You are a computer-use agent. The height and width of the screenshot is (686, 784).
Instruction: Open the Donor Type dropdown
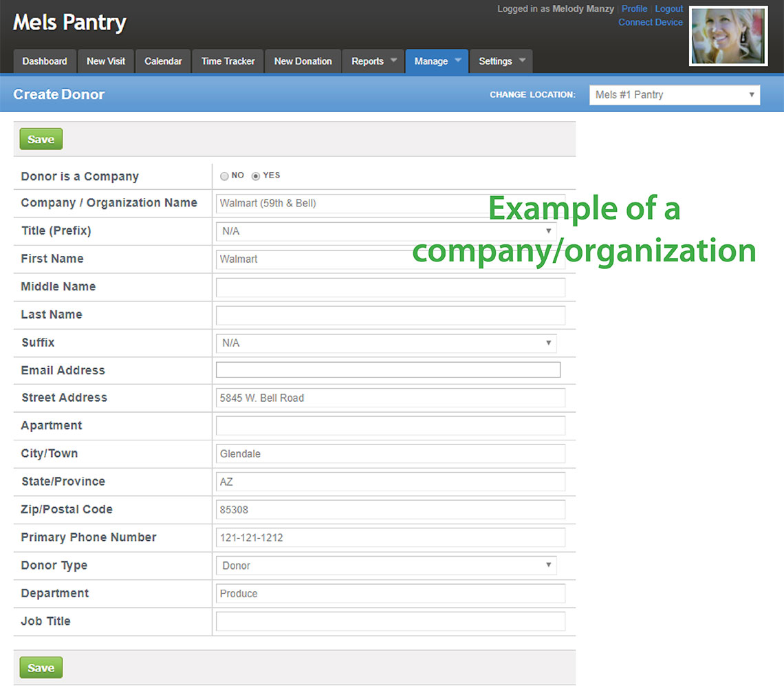[x=386, y=566]
